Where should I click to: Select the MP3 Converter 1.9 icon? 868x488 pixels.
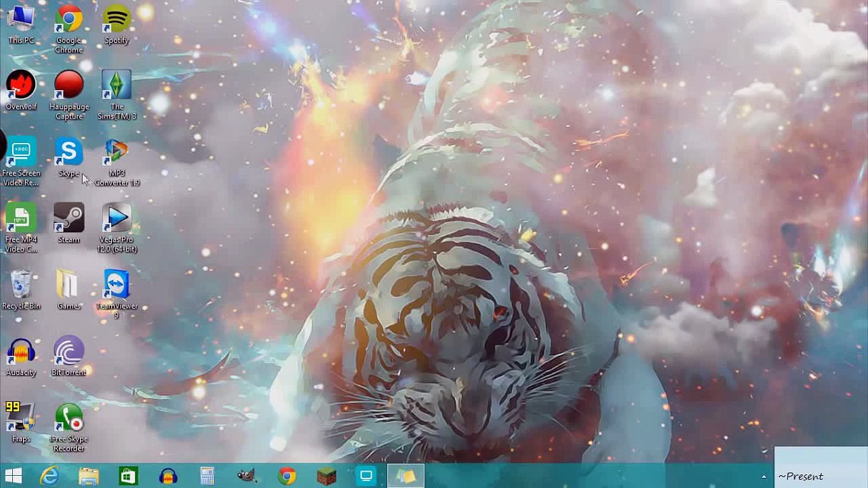[117, 162]
